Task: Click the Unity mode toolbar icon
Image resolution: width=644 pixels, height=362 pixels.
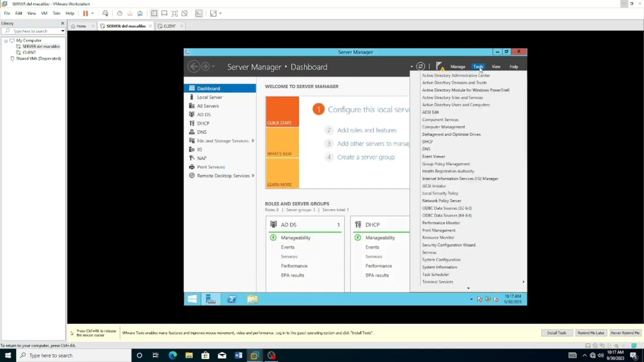Action: tap(185, 13)
